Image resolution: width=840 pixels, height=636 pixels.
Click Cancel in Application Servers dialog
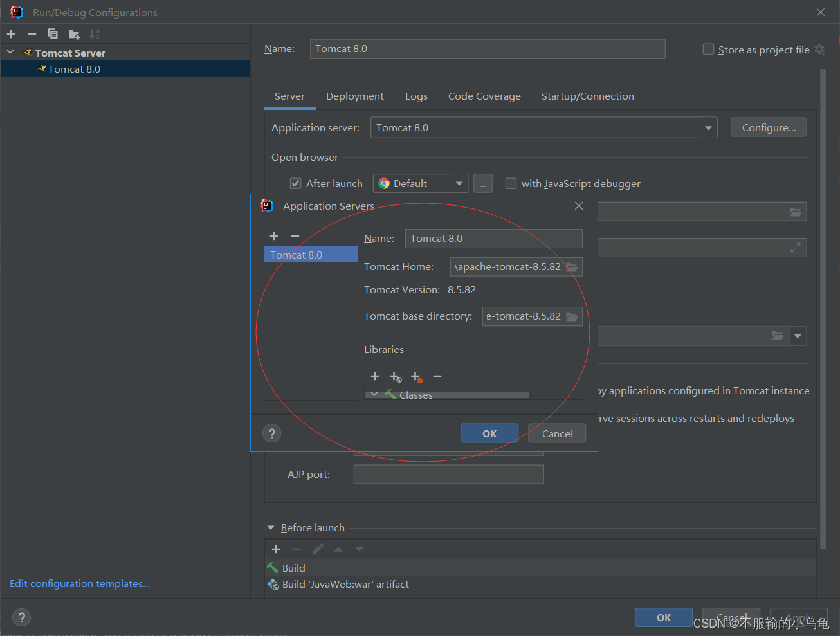[557, 433]
